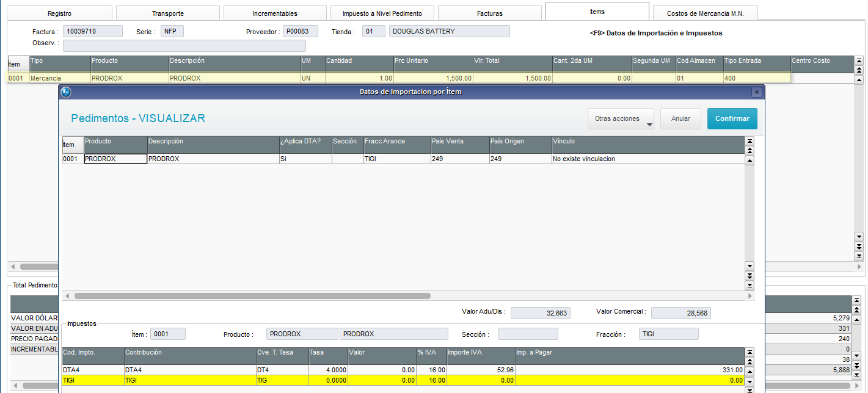The width and height of the screenshot is (868, 393).
Task: Jump to last row in Pedimentos dialog grid
Action: 749,286
